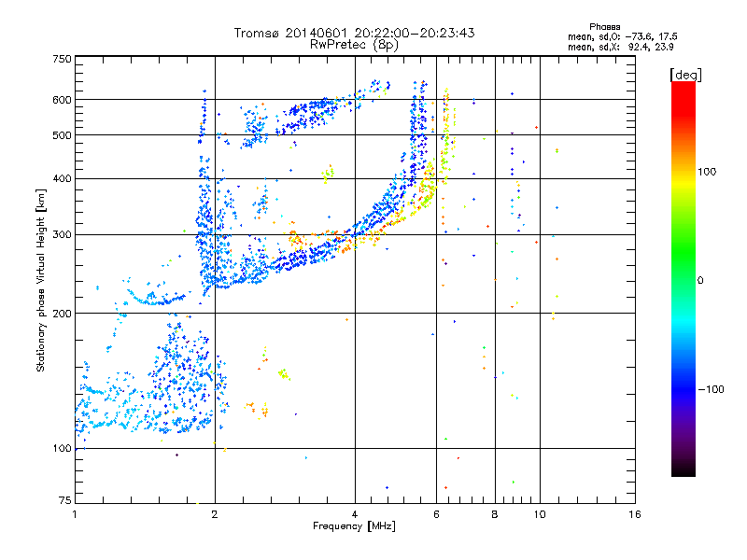Screen dimensions: 747x560
Task: Click the 'Frequency [MHz]' axis title
Action: click(354, 526)
